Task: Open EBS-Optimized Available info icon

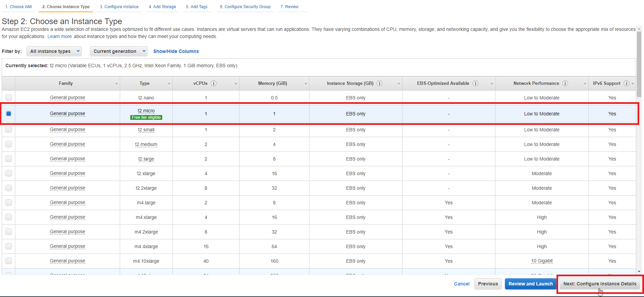Action: 476,83
